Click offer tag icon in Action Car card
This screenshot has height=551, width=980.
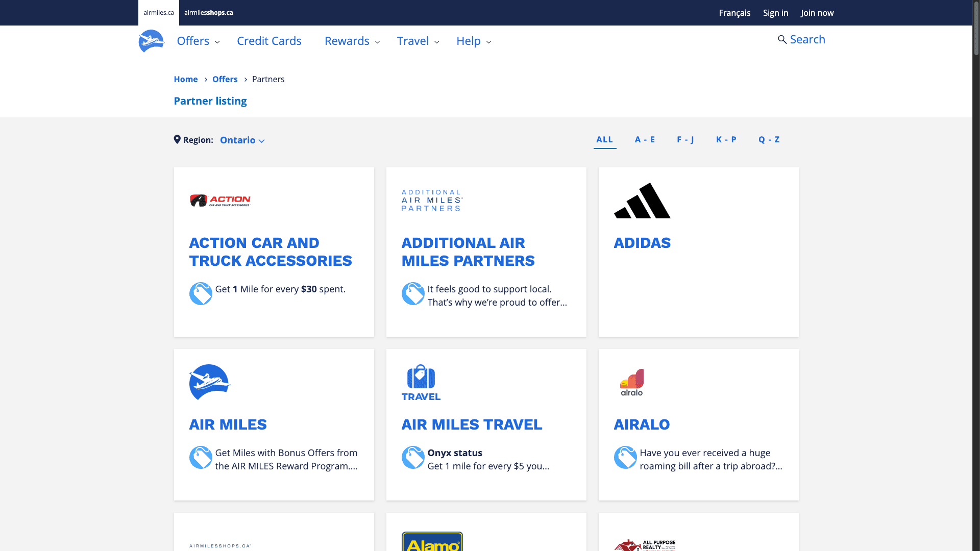[201, 293]
